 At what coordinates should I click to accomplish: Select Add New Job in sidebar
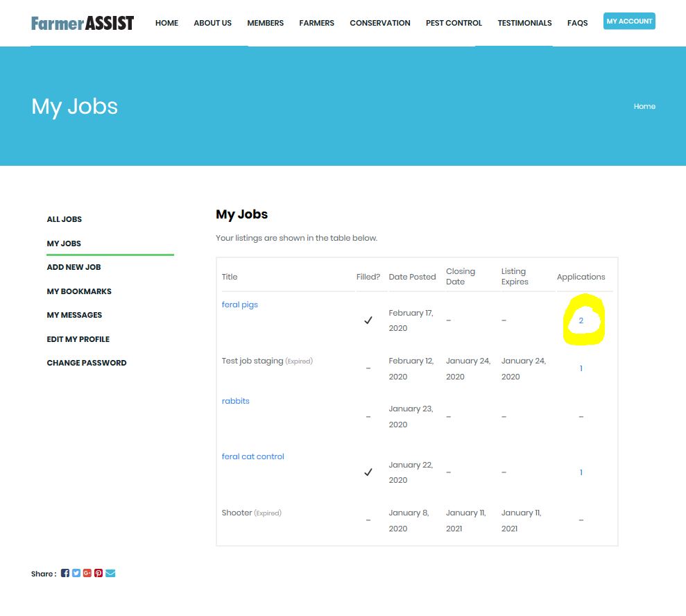[74, 267]
